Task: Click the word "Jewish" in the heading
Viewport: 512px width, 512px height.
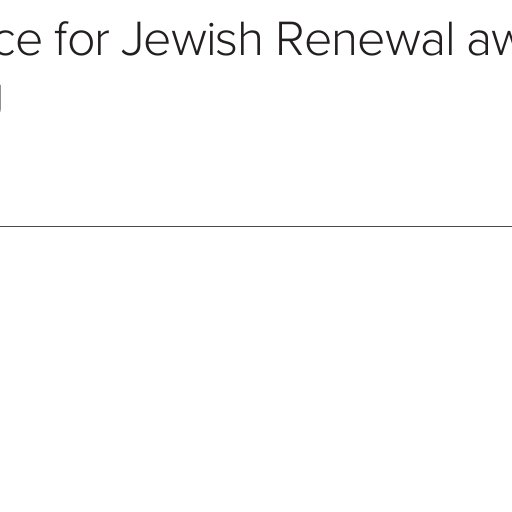Action: point(191,39)
